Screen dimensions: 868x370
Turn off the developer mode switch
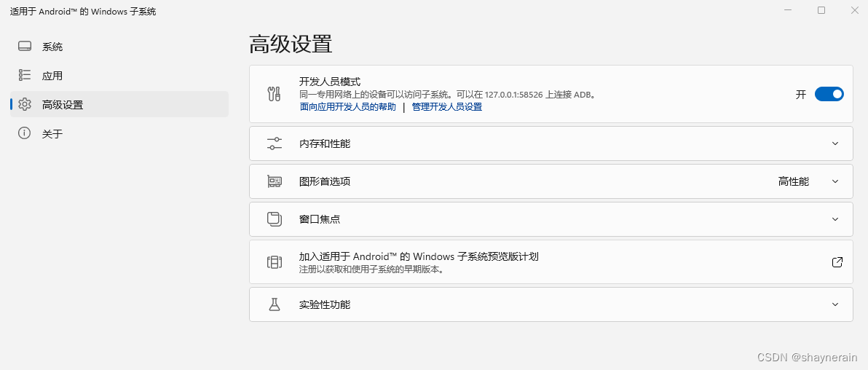[x=829, y=94]
